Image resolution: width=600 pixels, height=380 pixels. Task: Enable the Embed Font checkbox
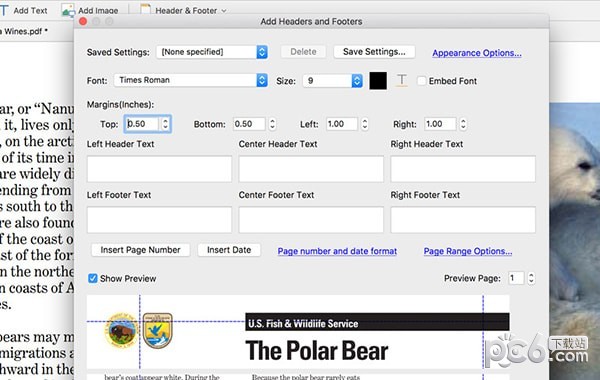pyautogui.click(x=421, y=81)
